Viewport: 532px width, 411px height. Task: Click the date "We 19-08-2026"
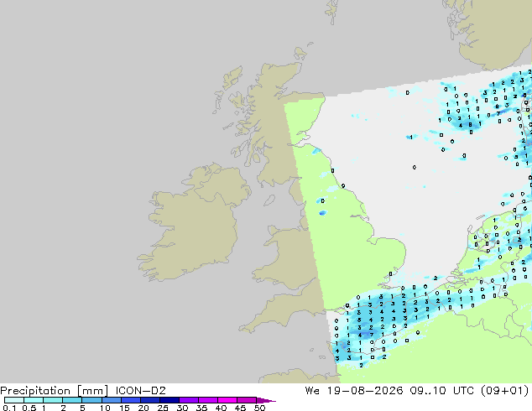tap(354, 391)
